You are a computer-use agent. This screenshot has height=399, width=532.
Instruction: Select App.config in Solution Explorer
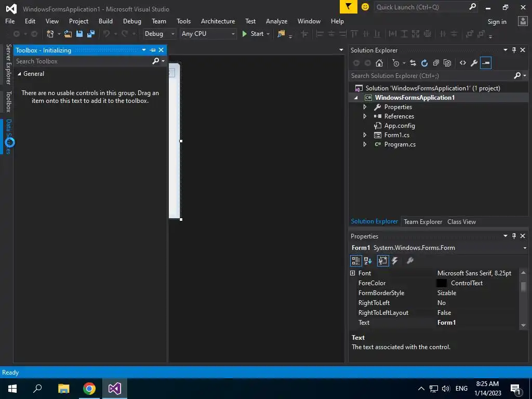pyautogui.click(x=400, y=126)
